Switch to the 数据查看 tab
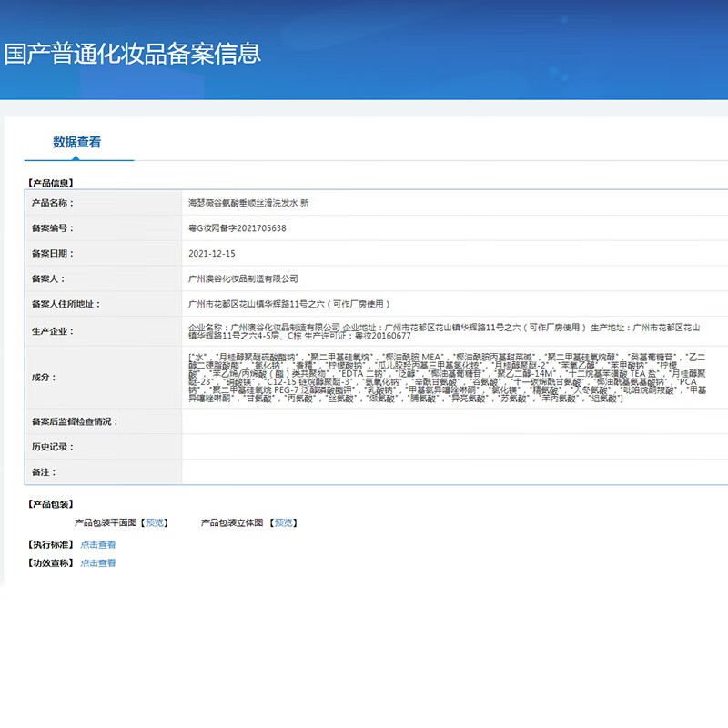Viewport: 728px width, 728px height. [x=76, y=142]
